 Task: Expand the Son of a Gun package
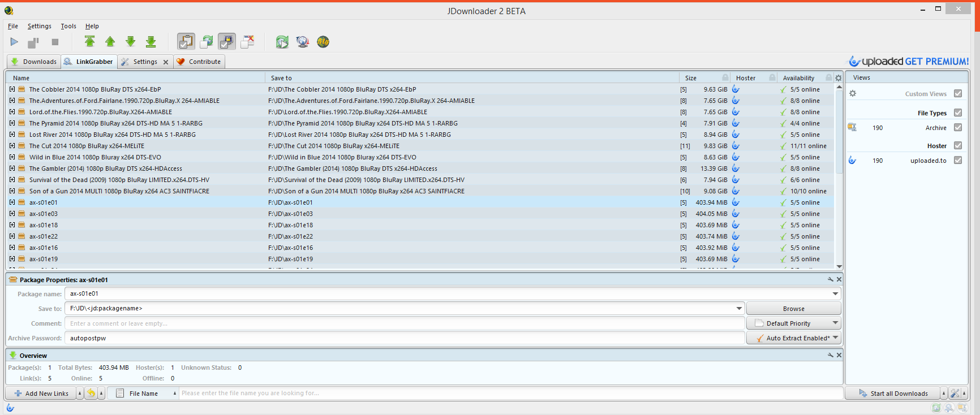12,191
